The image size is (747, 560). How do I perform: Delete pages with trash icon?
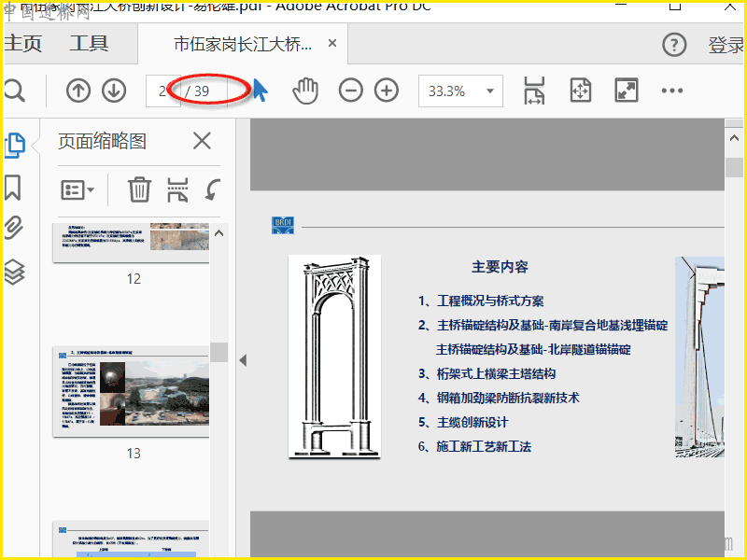click(139, 189)
